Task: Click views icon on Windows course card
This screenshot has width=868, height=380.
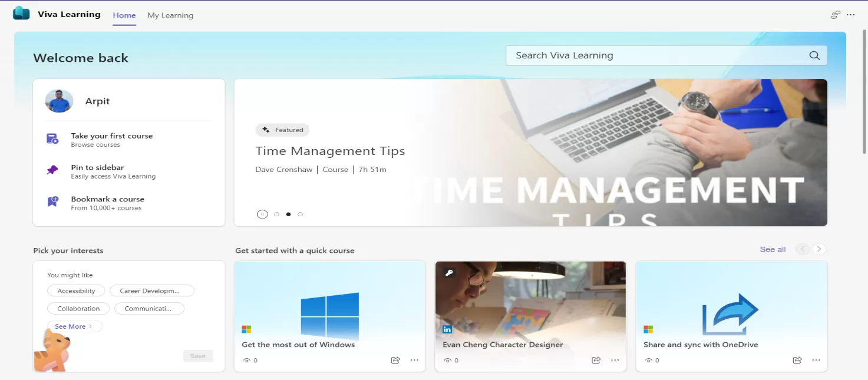Action: click(x=246, y=361)
